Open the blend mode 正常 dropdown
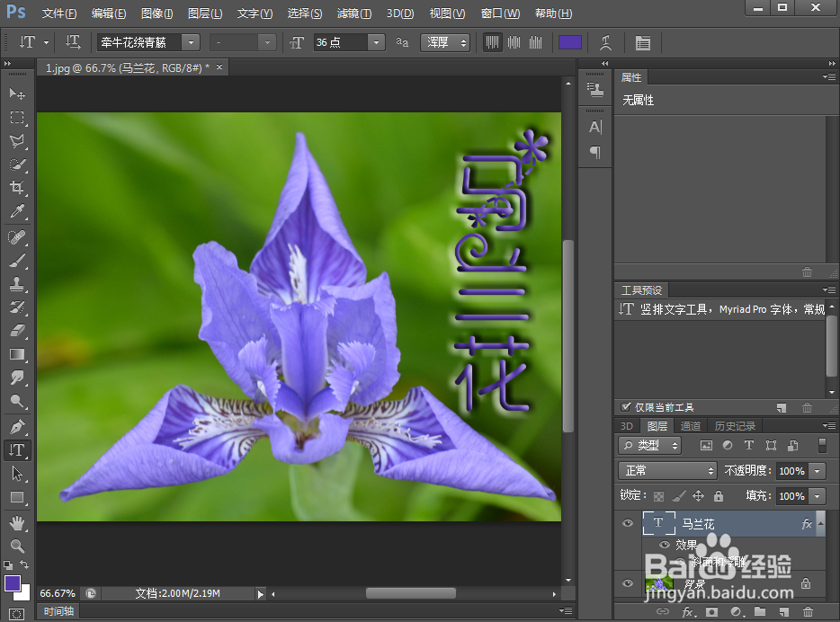The image size is (840, 622). point(667,470)
